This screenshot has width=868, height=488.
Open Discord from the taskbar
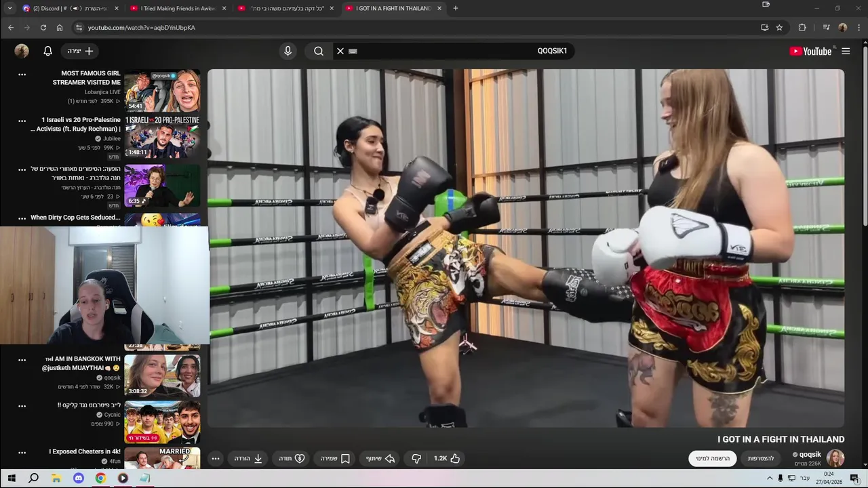tap(78, 478)
